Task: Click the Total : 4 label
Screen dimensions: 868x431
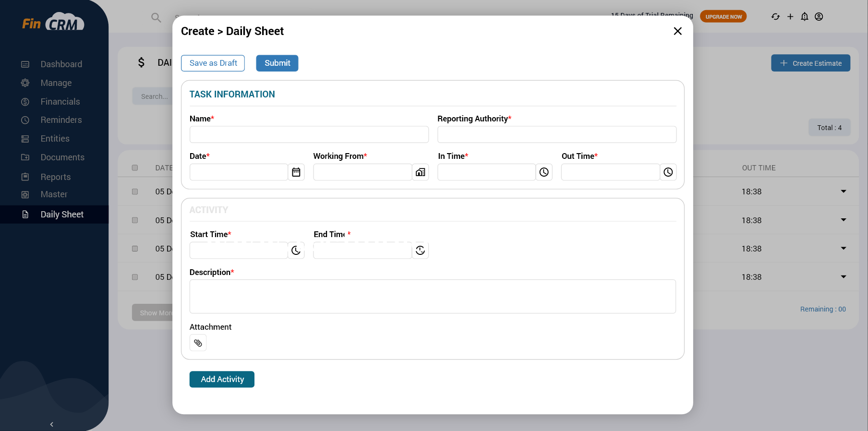Action: (x=829, y=128)
